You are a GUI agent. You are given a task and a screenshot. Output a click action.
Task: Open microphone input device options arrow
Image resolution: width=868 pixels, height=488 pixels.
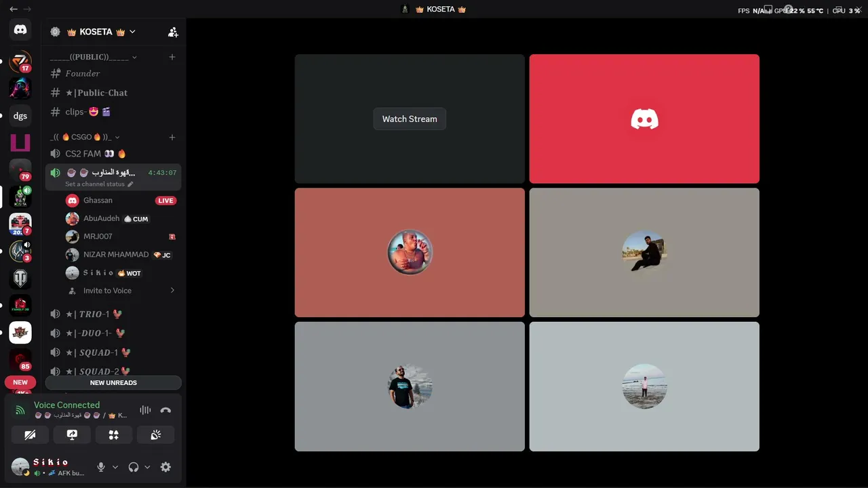click(115, 467)
